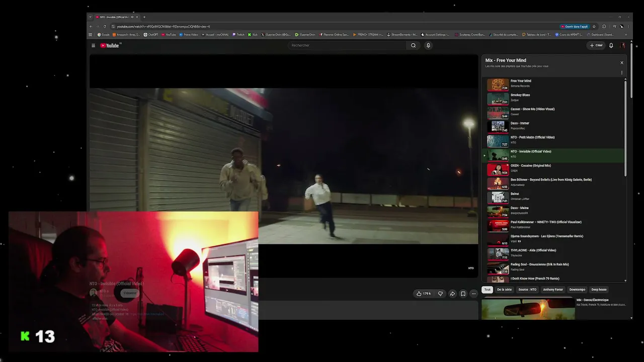Viewport: 644px width, 362px height.
Task: Open the Amazon.fr bookmark
Action: point(126,35)
